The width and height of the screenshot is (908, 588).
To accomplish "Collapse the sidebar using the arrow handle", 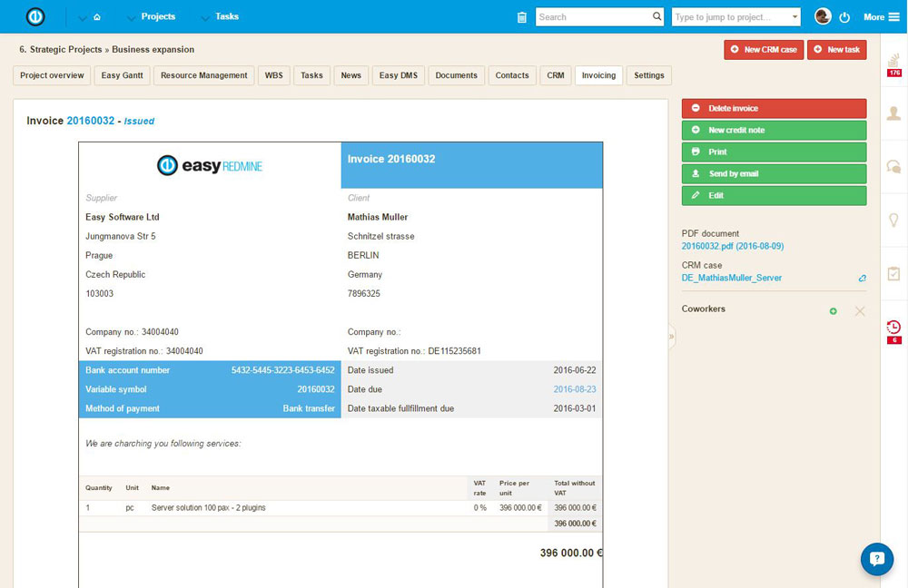I will pos(672,336).
